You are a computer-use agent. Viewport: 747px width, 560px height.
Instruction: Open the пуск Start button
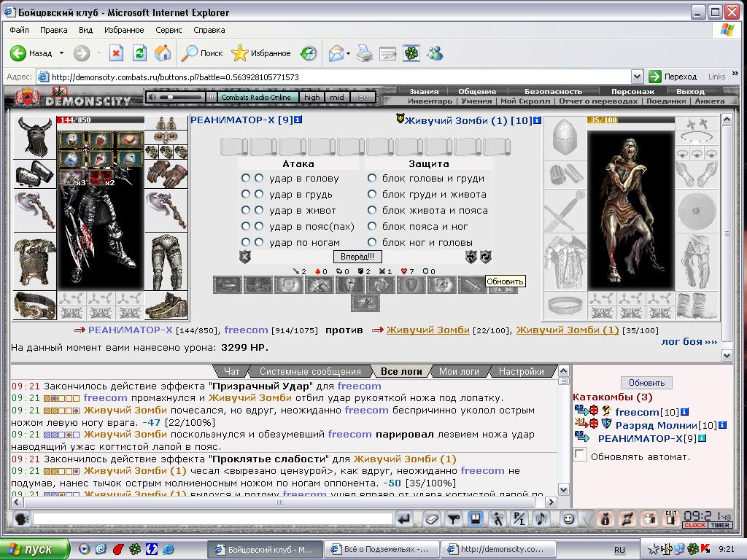[34, 550]
